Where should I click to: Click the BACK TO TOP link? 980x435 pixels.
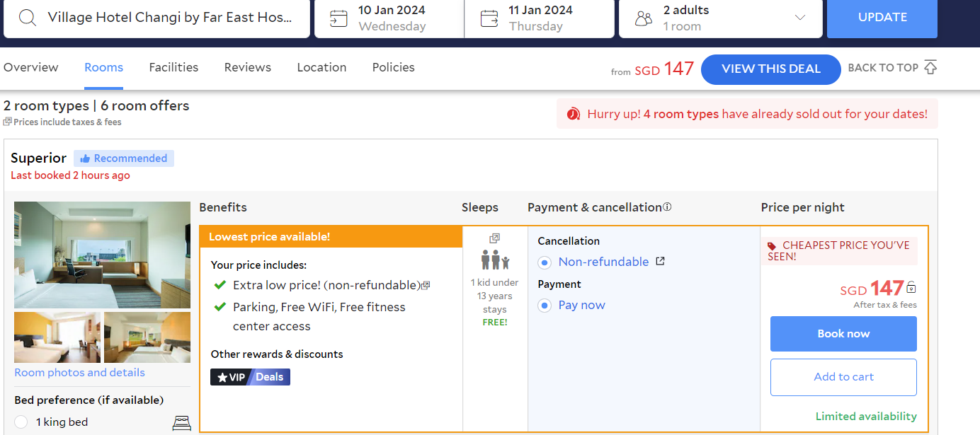pos(883,68)
